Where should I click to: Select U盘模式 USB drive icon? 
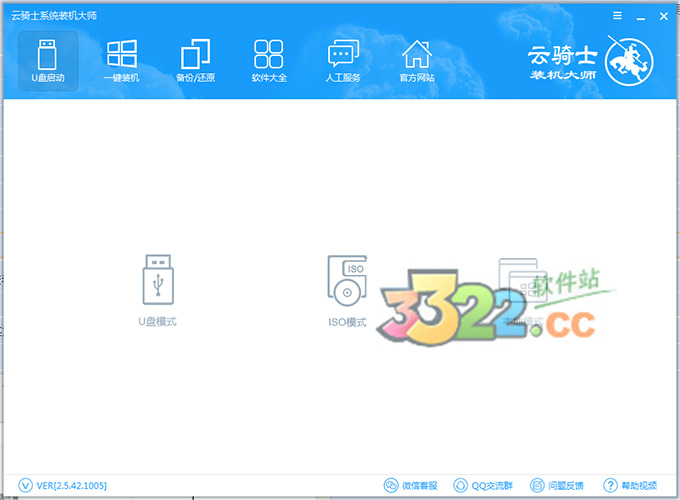click(158, 280)
